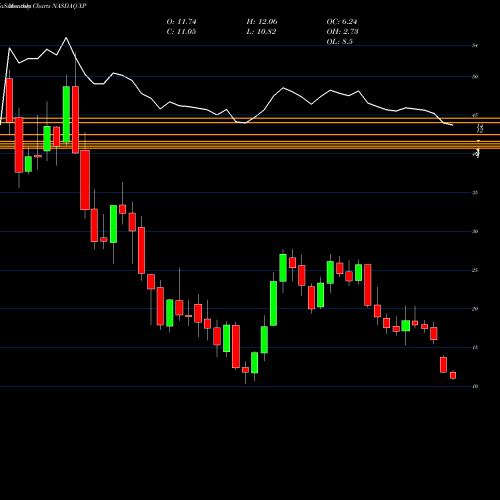This screenshot has height=500, width=500.
Task: Click the 35 price axis label
Action: click(475, 193)
